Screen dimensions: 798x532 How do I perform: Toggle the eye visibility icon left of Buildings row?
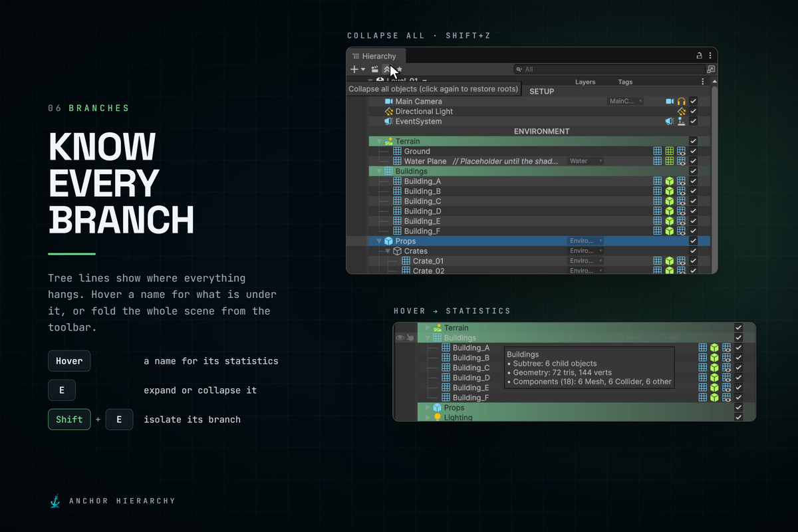point(400,338)
